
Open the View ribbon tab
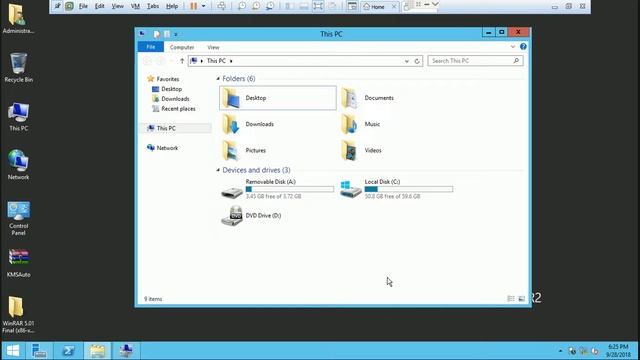[213, 47]
